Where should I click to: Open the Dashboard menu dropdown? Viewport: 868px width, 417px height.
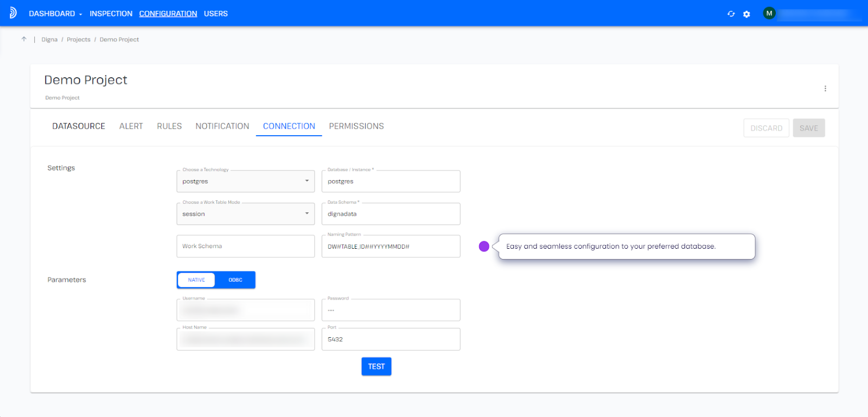pos(55,14)
